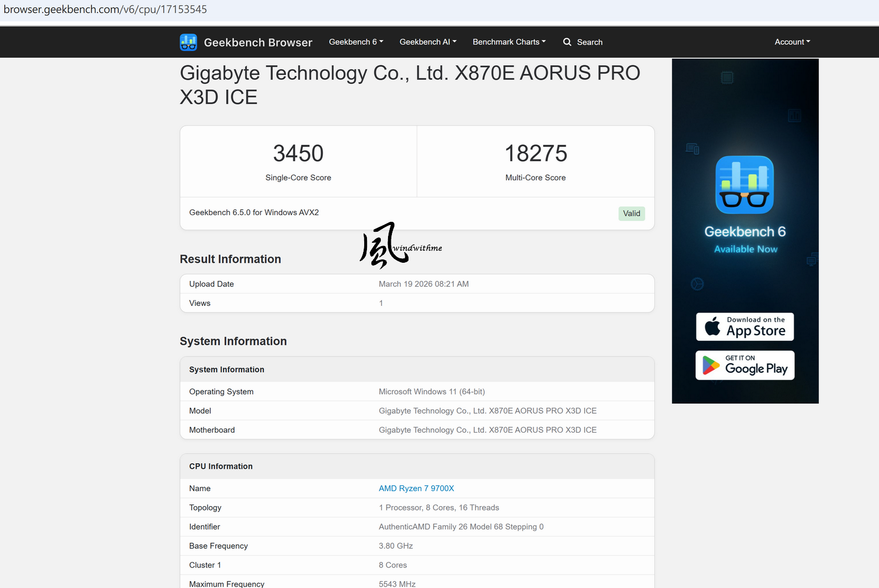The width and height of the screenshot is (879, 588).
Task: Open the Search navigation item
Action: click(x=589, y=42)
